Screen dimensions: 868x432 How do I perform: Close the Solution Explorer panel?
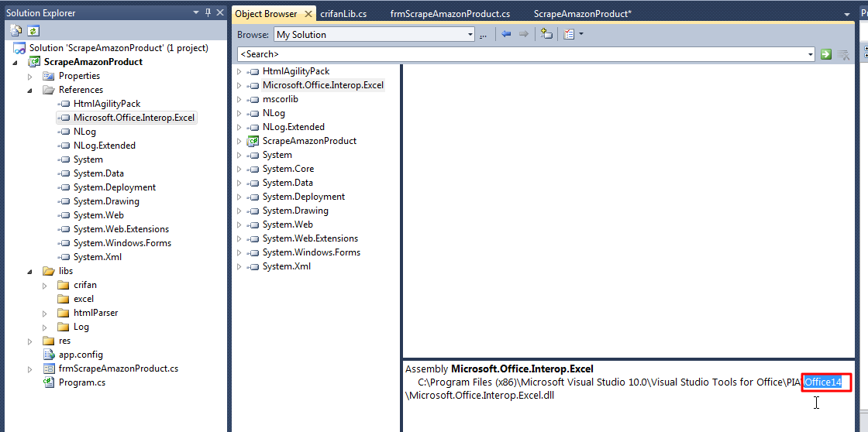click(x=220, y=12)
